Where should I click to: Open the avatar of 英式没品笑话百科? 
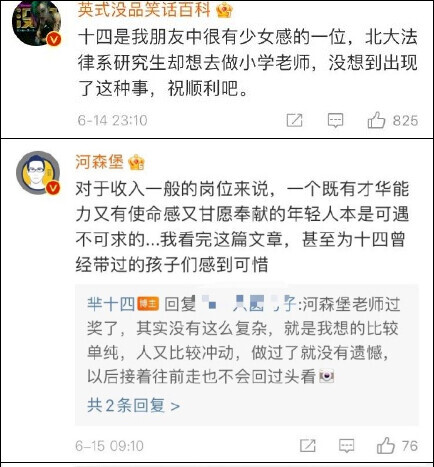click(36, 22)
